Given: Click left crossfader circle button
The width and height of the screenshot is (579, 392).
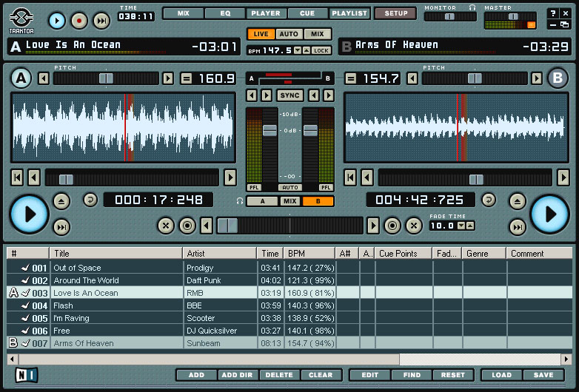Looking at the screenshot, I should tap(187, 226).
